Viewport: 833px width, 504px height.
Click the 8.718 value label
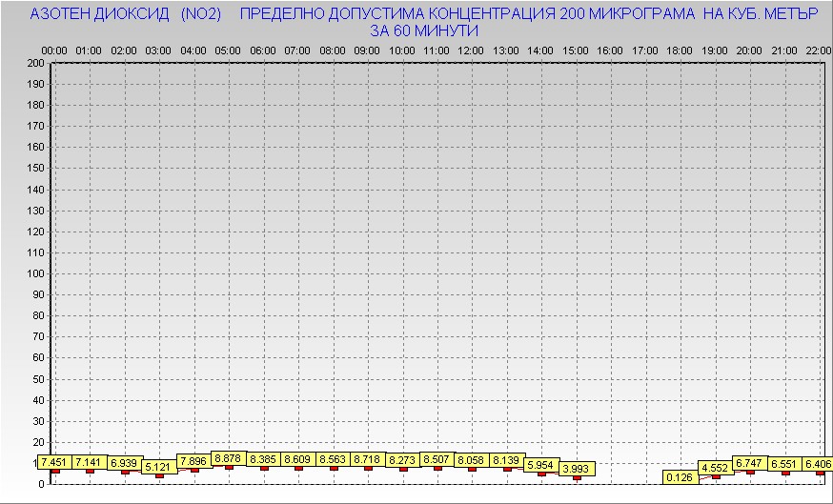click(x=367, y=459)
